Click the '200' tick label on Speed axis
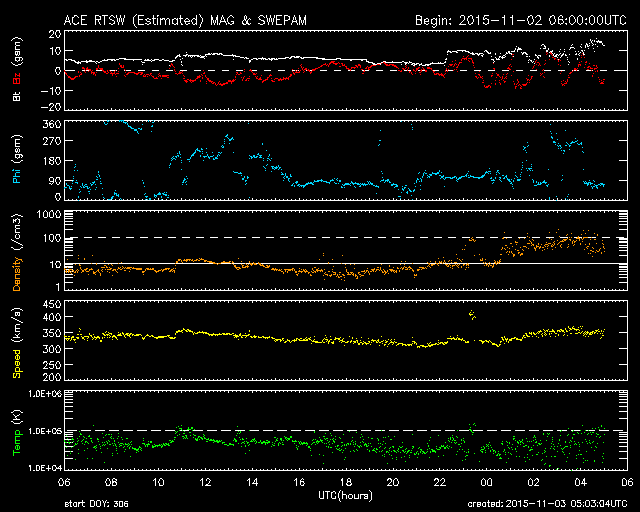 [x=52, y=377]
